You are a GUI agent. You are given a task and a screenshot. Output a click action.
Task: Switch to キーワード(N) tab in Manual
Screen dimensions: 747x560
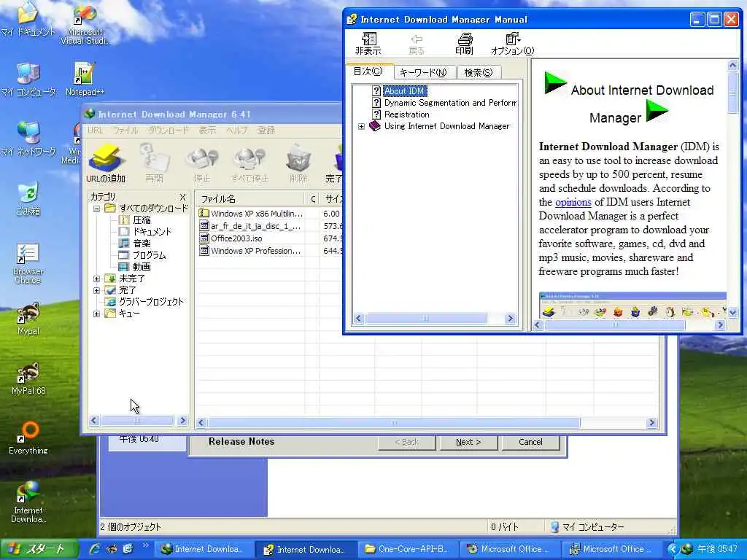click(x=423, y=72)
